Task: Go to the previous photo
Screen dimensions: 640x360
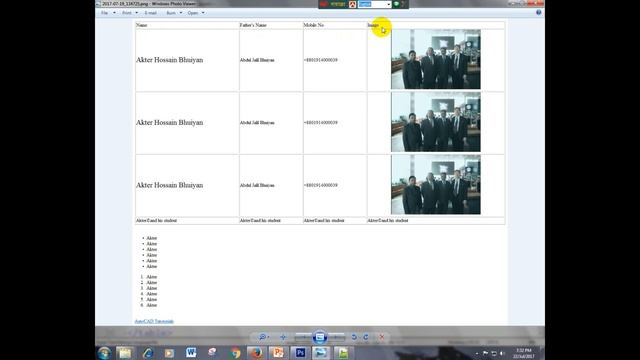Action: [303, 337]
